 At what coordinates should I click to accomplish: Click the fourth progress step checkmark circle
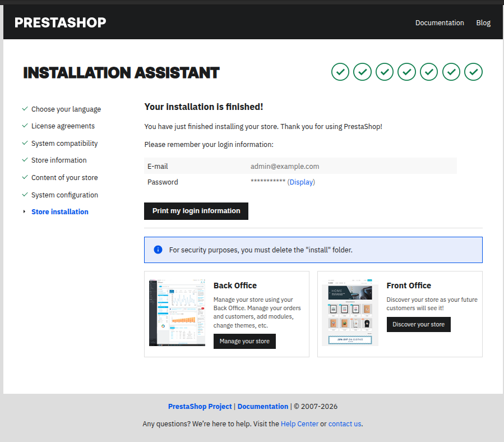coord(406,72)
